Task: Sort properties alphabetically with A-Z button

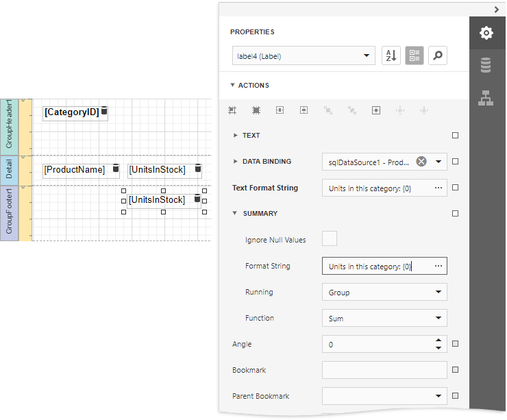Action: click(391, 56)
